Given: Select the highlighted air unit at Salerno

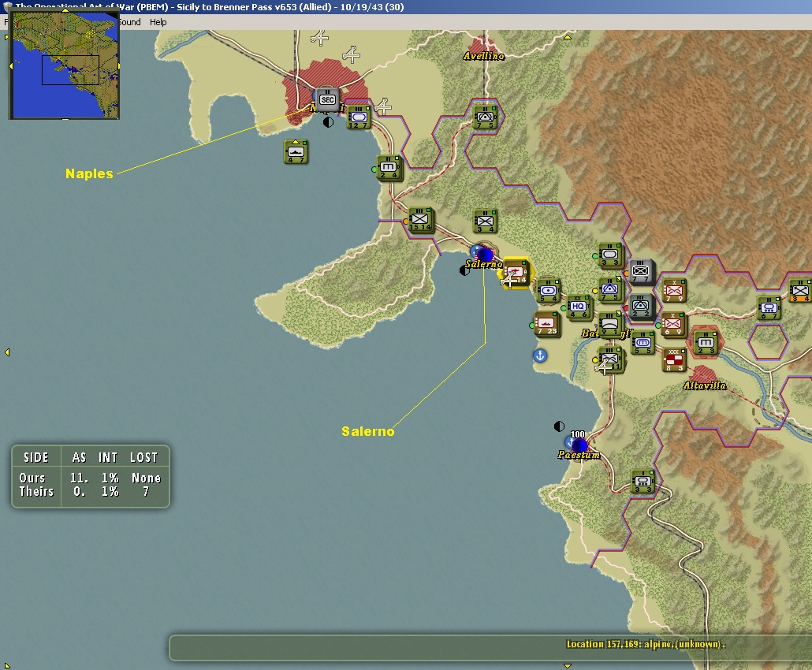Looking at the screenshot, I should pyautogui.click(x=516, y=273).
